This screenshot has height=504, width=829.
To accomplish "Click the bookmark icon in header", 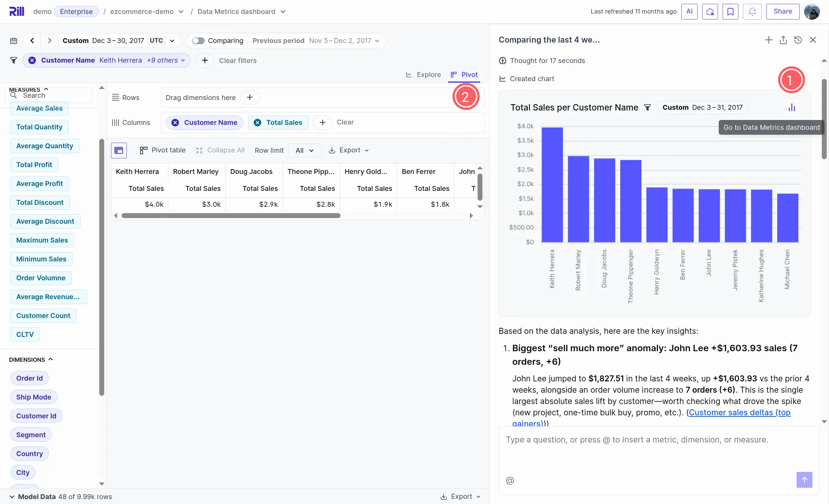I will [x=730, y=12].
